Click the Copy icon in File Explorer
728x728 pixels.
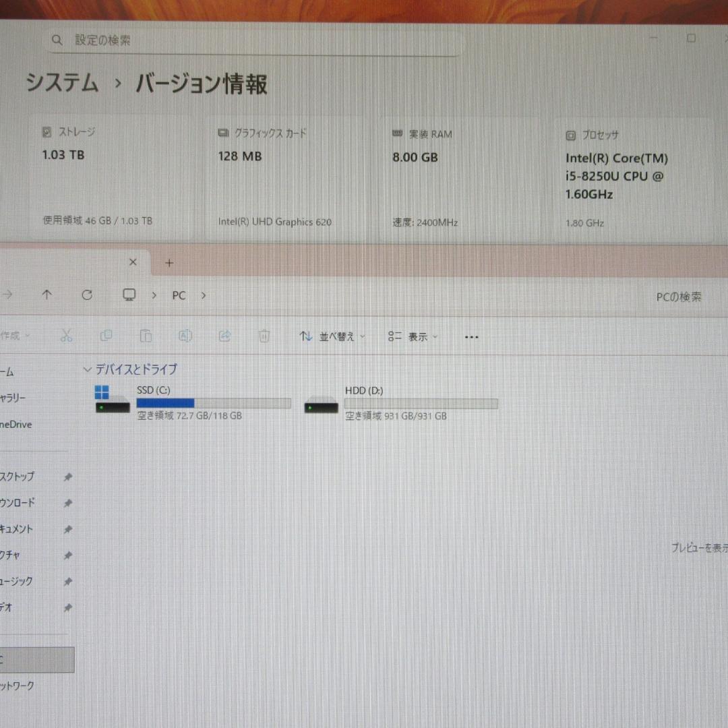[106, 335]
